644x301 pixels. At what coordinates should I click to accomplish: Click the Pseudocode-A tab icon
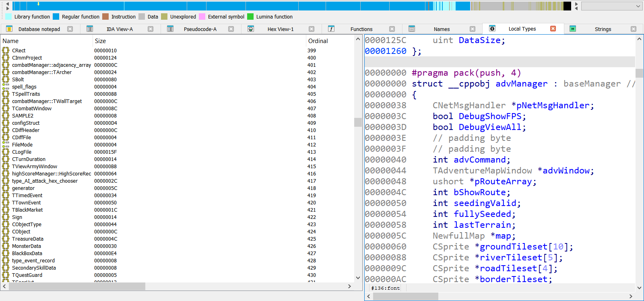(170, 29)
